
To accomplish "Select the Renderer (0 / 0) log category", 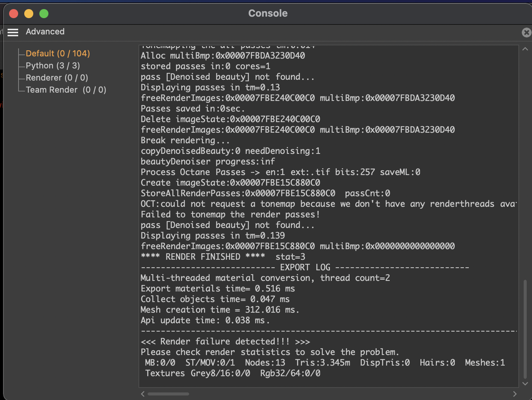I will [57, 78].
